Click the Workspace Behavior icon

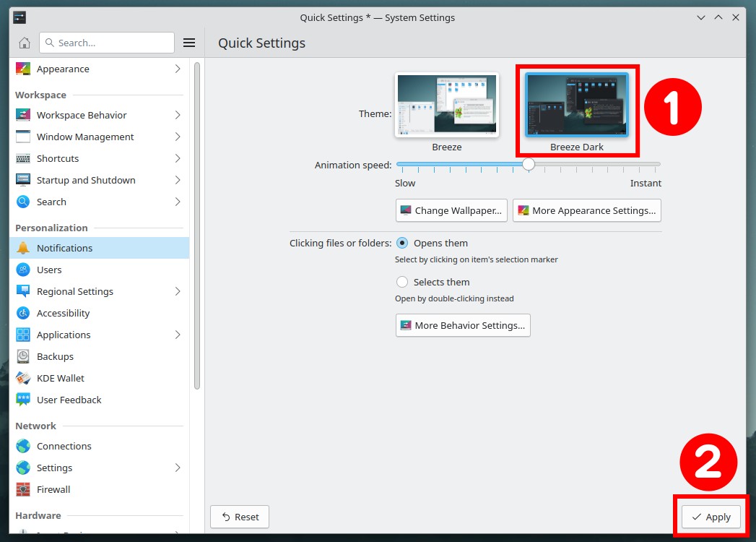(22, 115)
